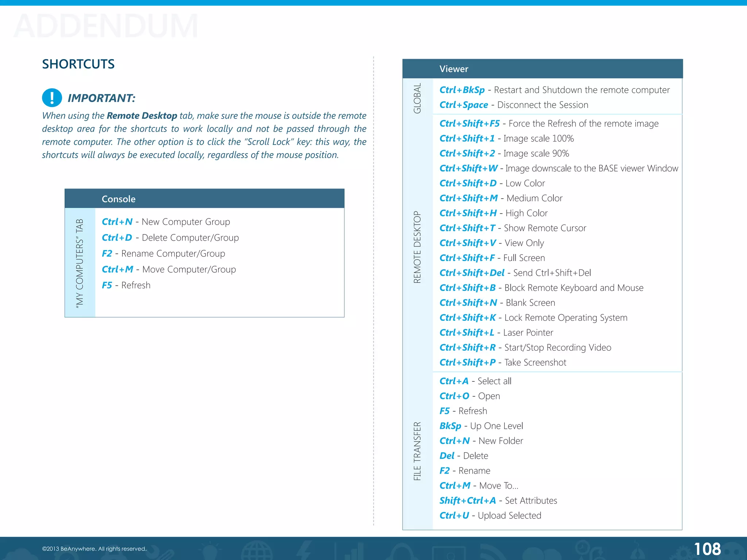Image resolution: width=747 pixels, height=560 pixels.
Task: Click the FILE TRANSFER vertical section label
Action: (417, 451)
